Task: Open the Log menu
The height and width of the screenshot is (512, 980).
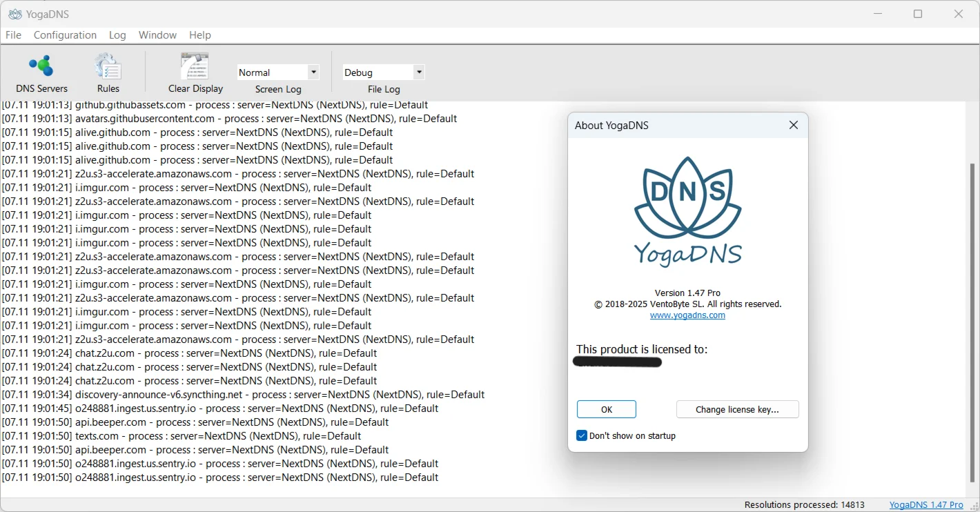Action: tap(117, 35)
